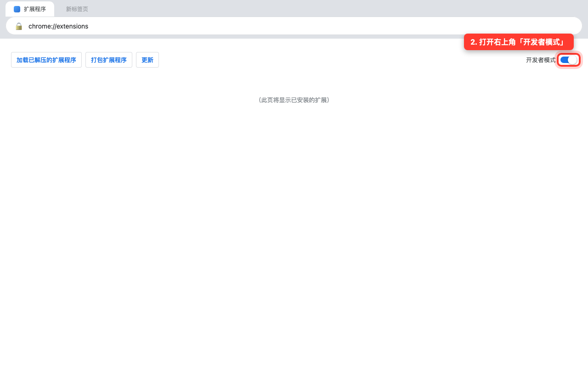Click the （此页将显示已安装的扩展） placeholder text
Screen dimensions: 588x368
tap(294, 100)
